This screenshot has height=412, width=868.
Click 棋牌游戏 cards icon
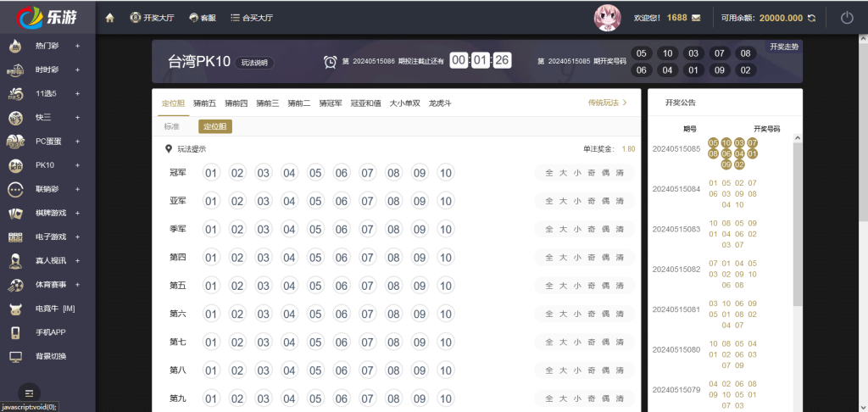click(x=15, y=213)
